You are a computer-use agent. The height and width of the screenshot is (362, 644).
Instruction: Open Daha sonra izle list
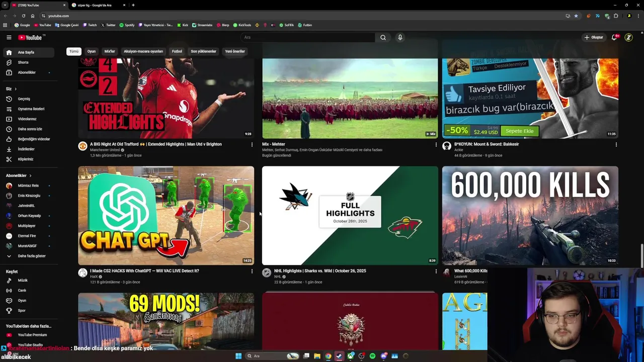30,129
